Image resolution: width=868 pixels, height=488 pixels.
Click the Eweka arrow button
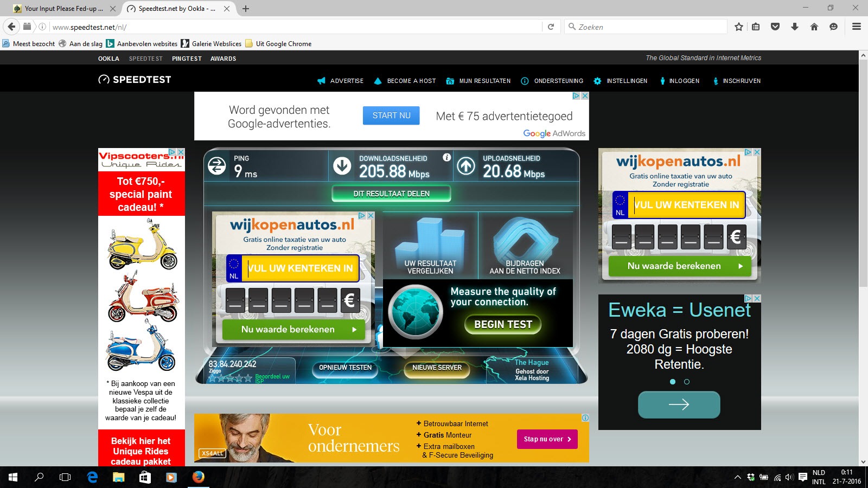pyautogui.click(x=679, y=404)
